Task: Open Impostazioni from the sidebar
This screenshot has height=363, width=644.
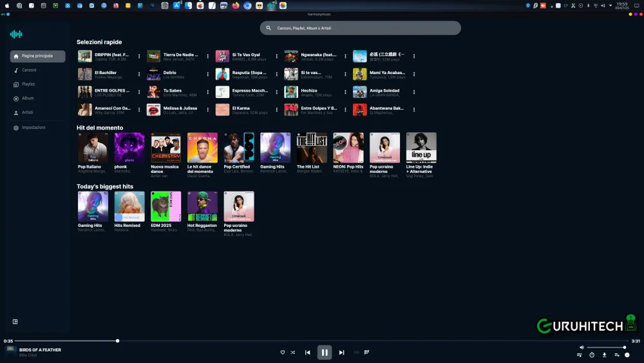Action: (33, 128)
